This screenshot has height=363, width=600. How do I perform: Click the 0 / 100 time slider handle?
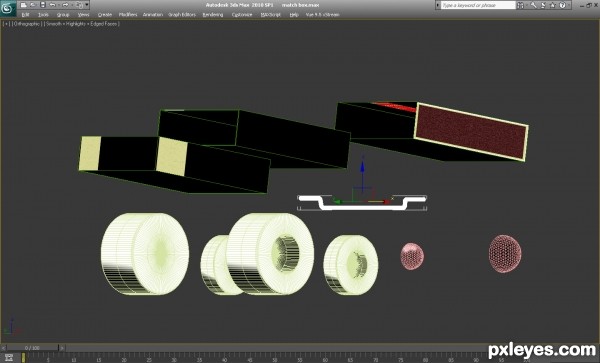[x=33, y=348]
